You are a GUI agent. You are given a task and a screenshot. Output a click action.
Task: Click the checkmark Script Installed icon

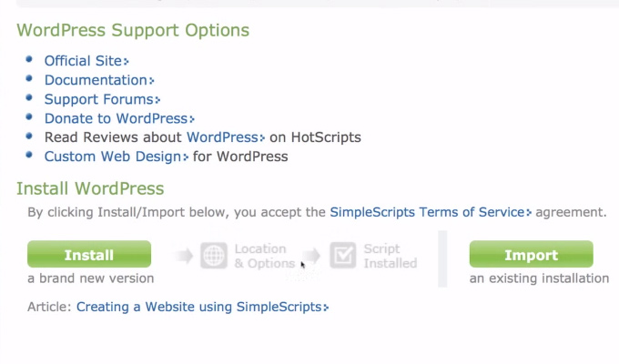coord(342,256)
